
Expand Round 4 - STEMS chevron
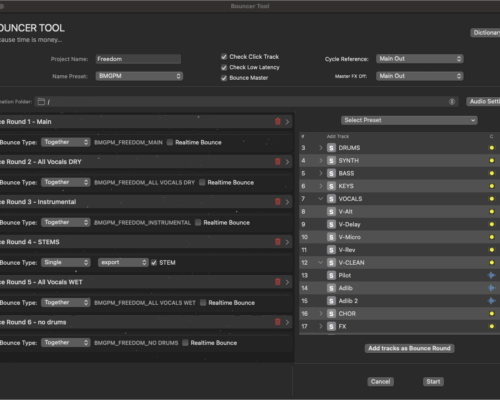[287, 242]
